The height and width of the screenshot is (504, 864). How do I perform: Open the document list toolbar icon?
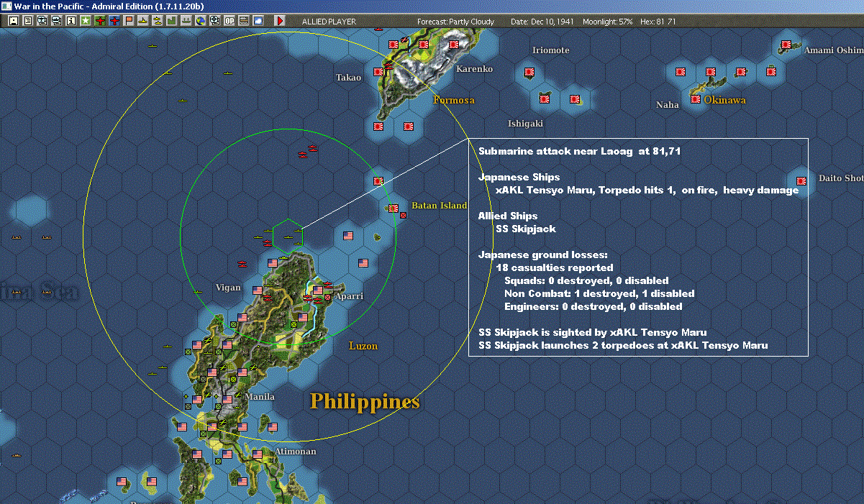(x=28, y=22)
